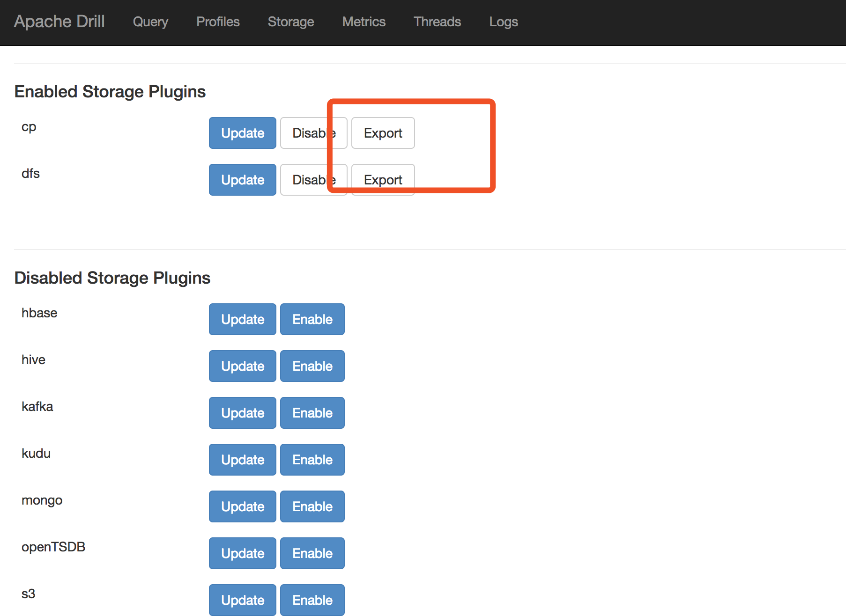846x616 pixels.
Task: Click Update for the hive plugin
Action: (x=243, y=366)
